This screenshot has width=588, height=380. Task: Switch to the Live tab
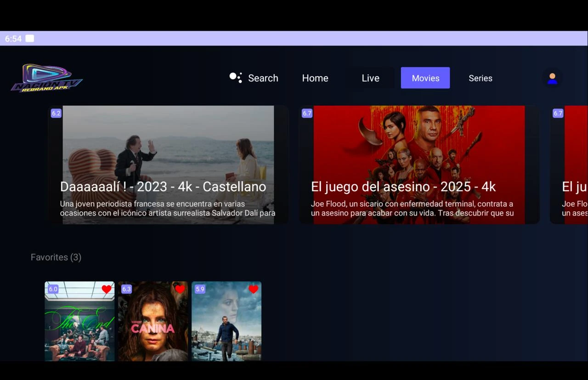pyautogui.click(x=370, y=78)
